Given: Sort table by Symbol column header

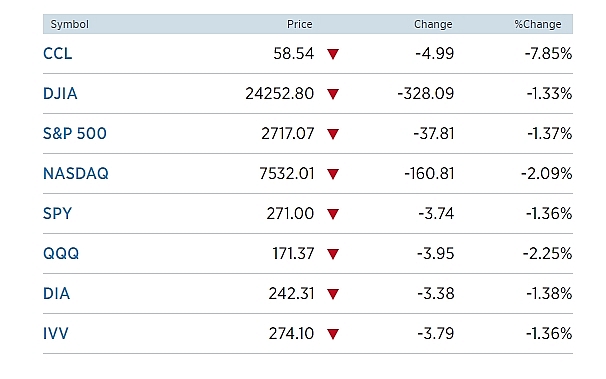Looking at the screenshot, I should click(x=70, y=24).
